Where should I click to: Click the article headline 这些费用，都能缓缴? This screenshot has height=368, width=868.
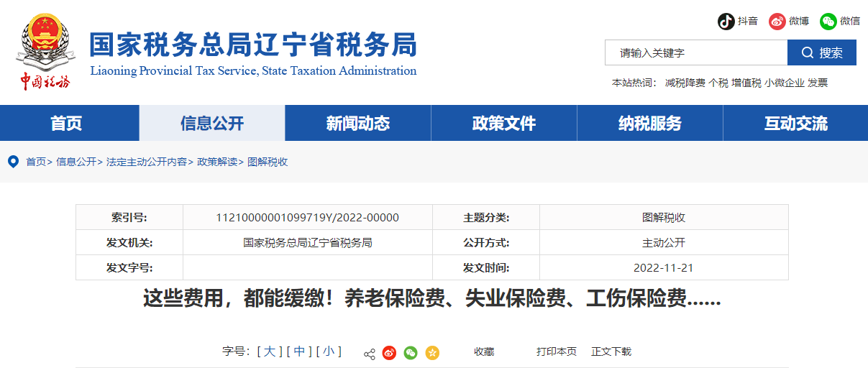coord(431,298)
